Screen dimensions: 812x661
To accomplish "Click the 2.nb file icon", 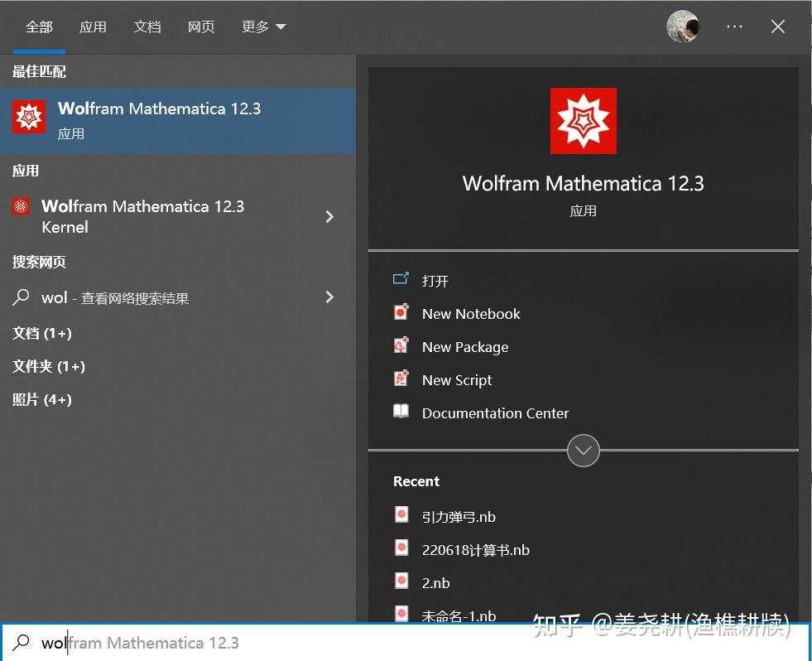I will click(x=401, y=581).
